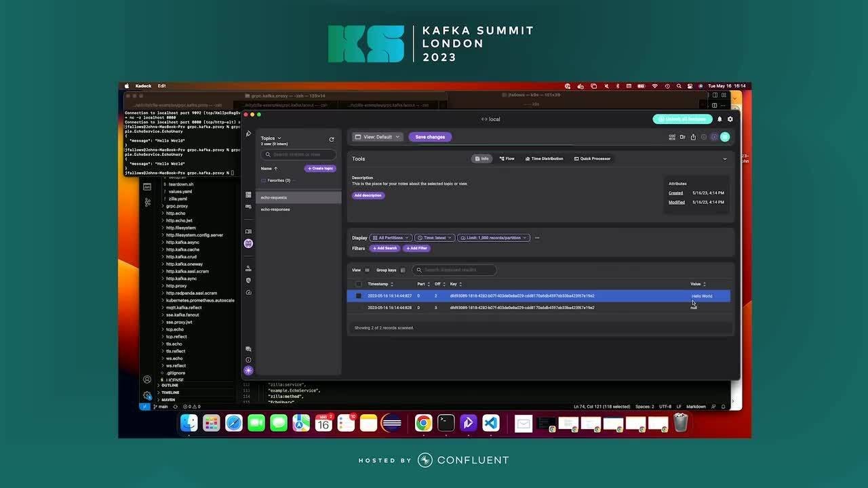
Task: Click the Created attribute link
Action: tap(675, 193)
